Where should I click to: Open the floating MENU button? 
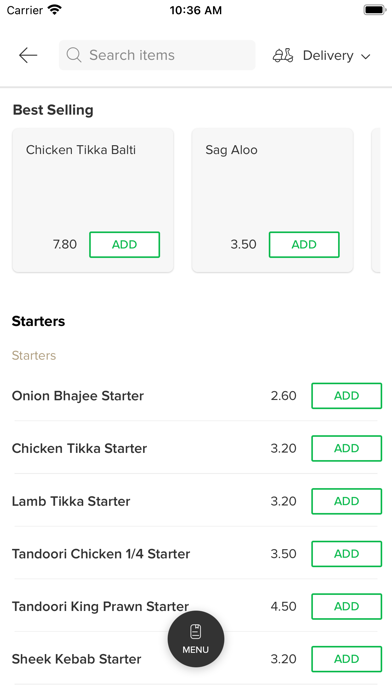pyautogui.click(x=196, y=639)
